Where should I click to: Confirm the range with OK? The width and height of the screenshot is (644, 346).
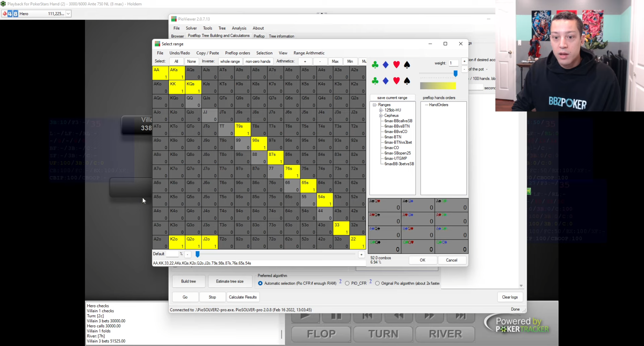point(423,260)
